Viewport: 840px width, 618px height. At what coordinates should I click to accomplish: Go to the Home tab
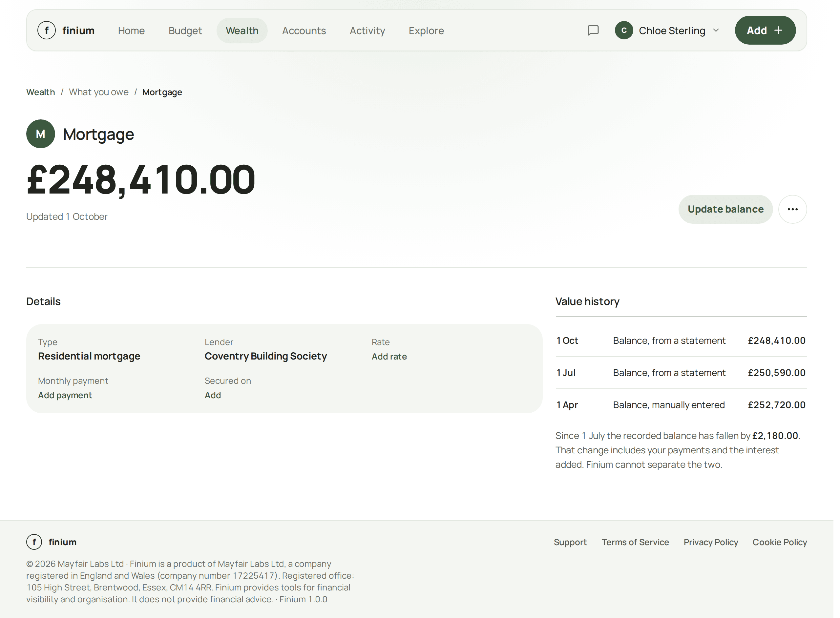(131, 31)
